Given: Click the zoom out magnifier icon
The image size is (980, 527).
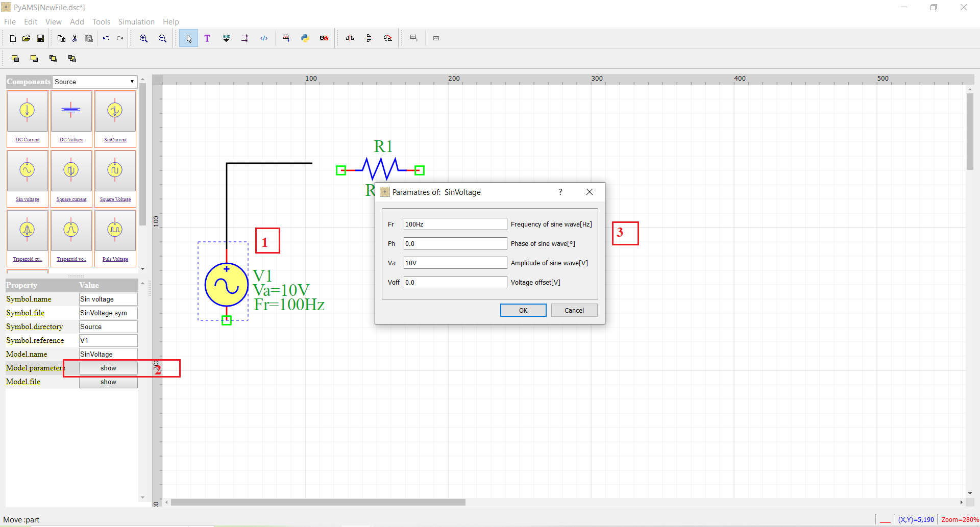Looking at the screenshot, I should click(162, 38).
